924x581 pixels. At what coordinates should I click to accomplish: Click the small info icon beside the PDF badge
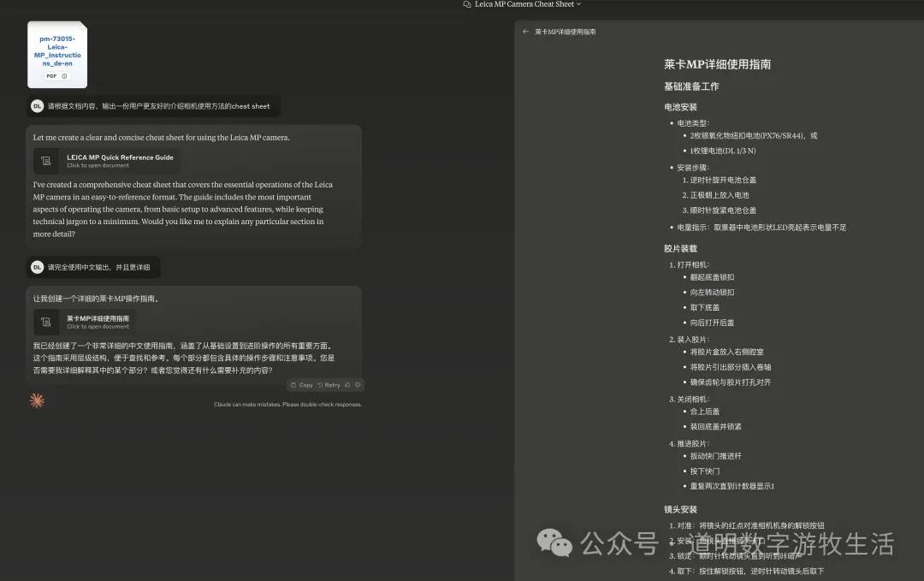tap(64, 76)
